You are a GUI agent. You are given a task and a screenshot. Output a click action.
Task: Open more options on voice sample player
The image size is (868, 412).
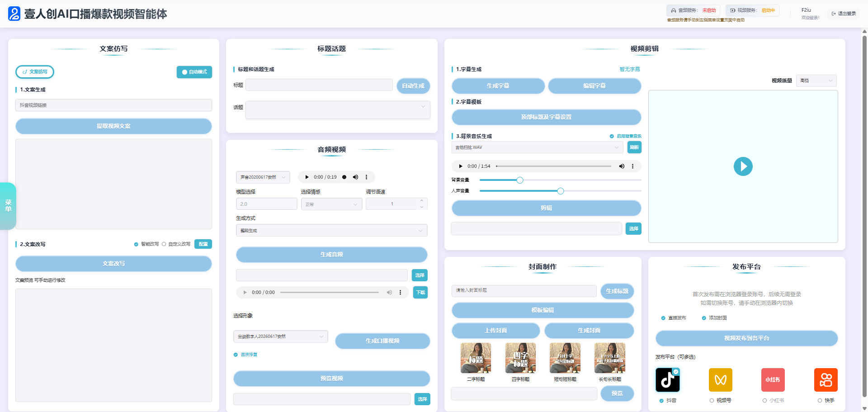(x=366, y=177)
